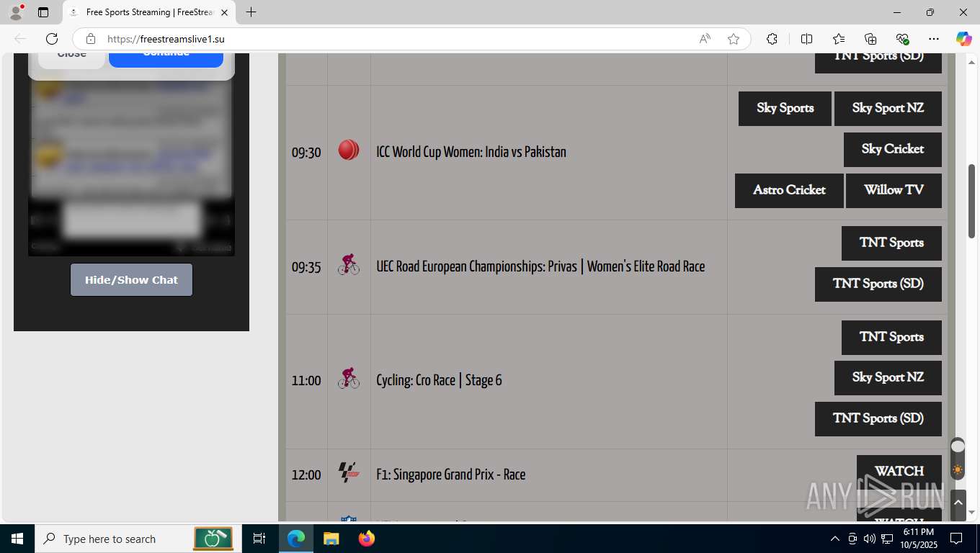The height and width of the screenshot is (553, 980).
Task: Click the 11:00 time cell
Action: tap(306, 381)
